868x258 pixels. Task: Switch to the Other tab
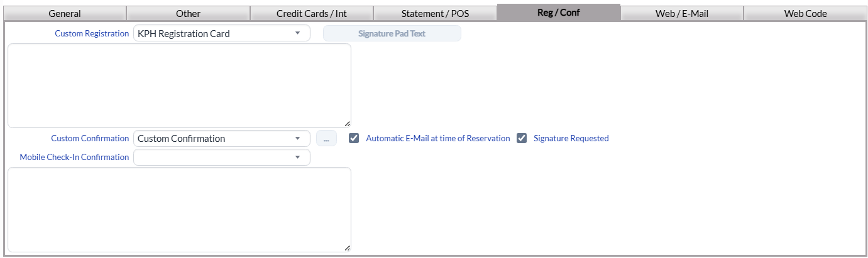tap(188, 13)
